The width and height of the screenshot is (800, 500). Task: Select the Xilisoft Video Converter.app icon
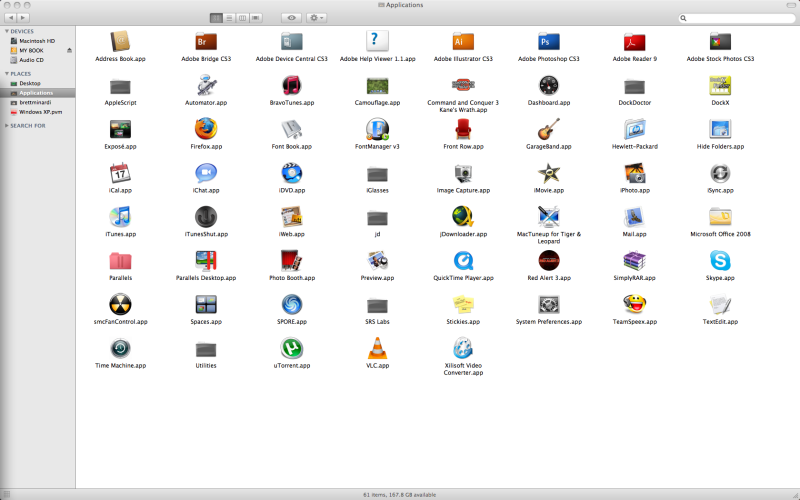pyautogui.click(x=463, y=348)
